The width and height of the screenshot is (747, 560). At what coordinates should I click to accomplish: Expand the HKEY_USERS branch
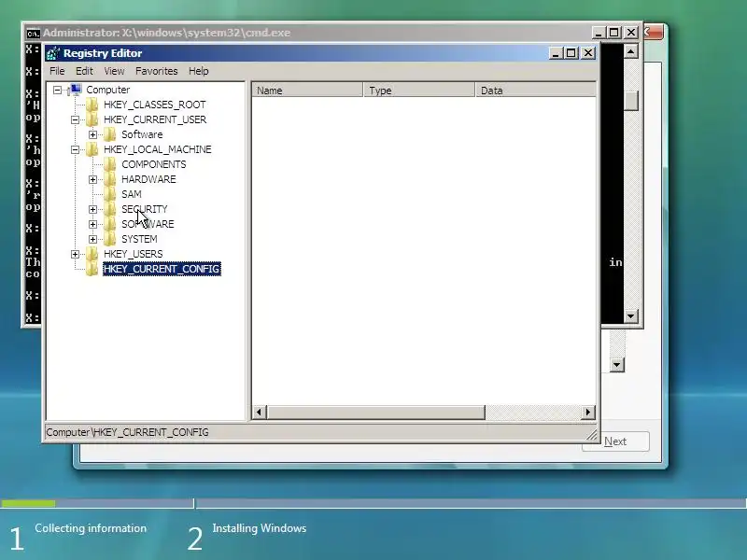[x=76, y=254]
